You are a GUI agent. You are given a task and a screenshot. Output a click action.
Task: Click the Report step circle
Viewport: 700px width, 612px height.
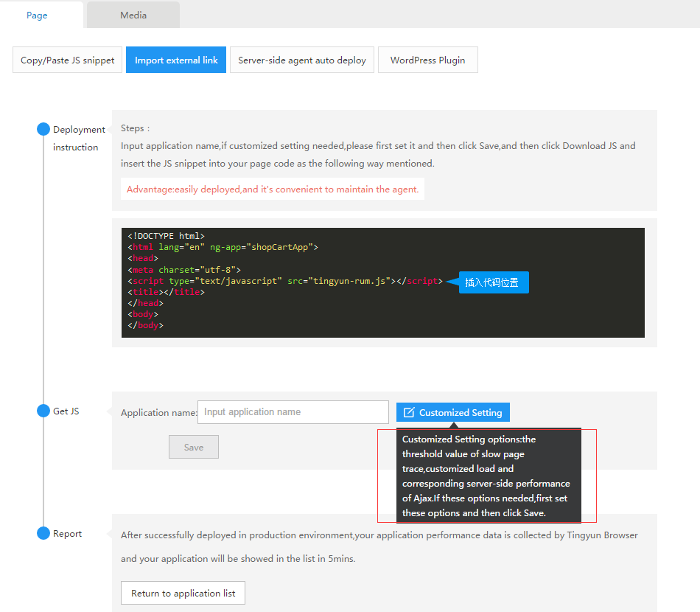click(43, 533)
